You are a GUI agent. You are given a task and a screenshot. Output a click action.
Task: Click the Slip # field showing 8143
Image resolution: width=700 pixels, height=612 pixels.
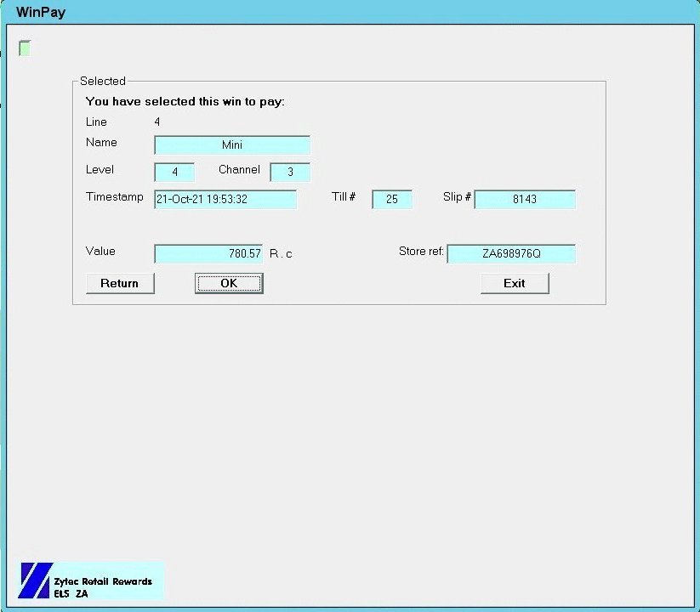(x=525, y=200)
